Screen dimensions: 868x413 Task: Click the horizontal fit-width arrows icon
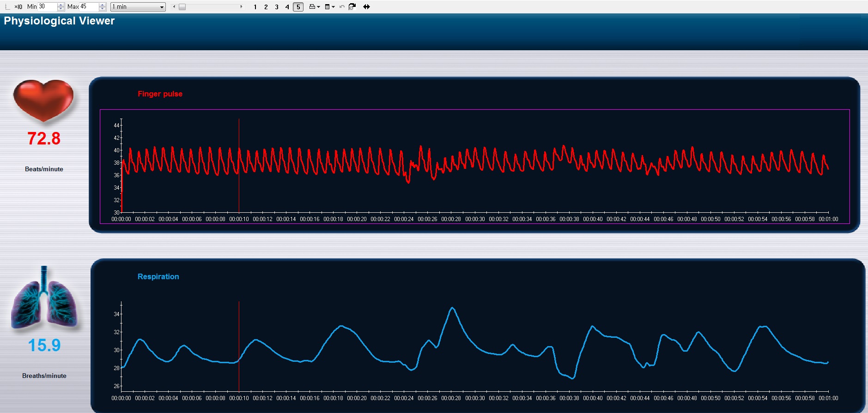pyautogui.click(x=366, y=7)
